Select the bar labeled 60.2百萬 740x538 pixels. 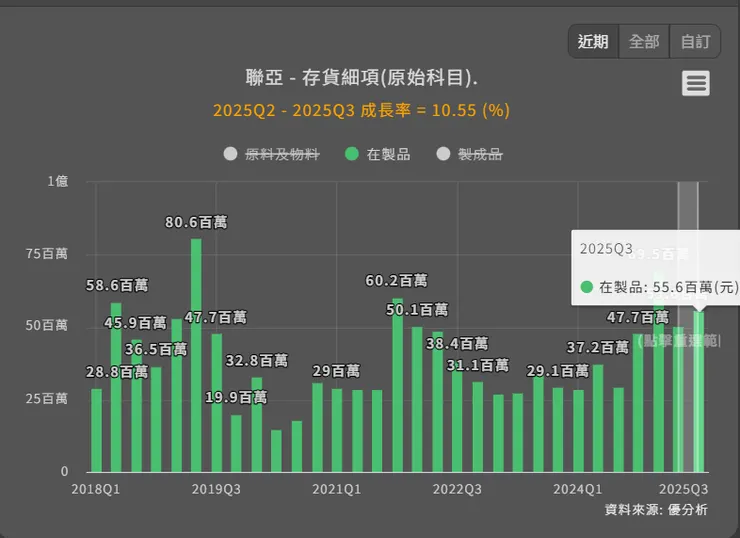pos(398,385)
